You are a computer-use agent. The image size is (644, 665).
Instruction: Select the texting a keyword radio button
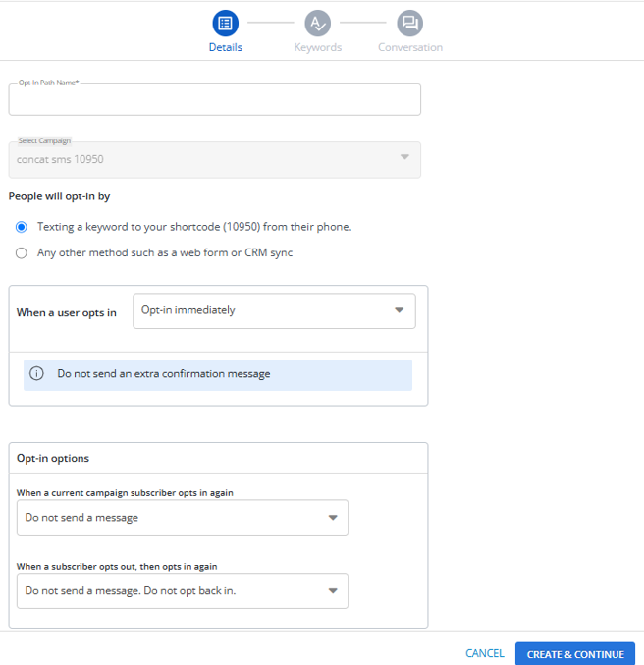point(22,227)
